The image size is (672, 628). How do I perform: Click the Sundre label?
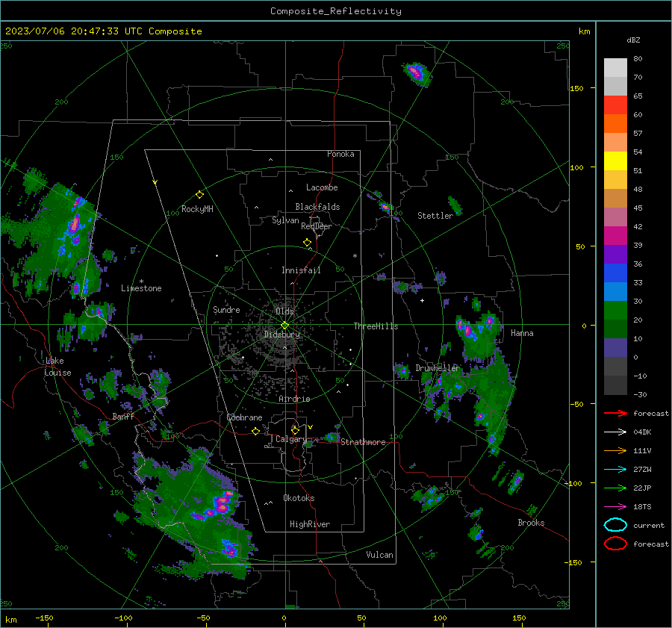point(226,309)
